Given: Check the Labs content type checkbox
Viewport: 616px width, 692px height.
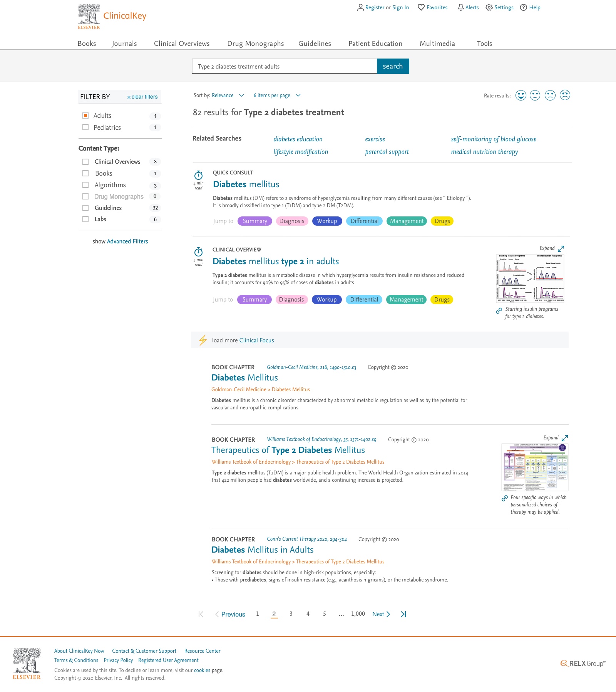Looking at the screenshot, I should (85, 219).
